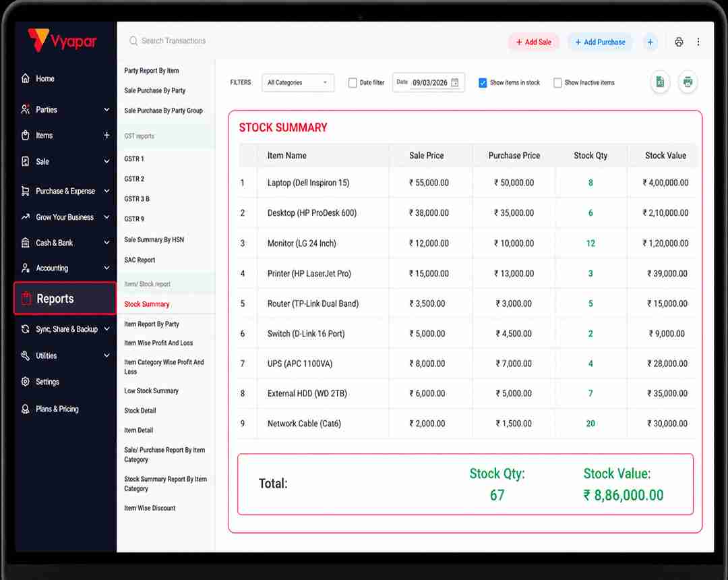Print the stock summary report
Viewport: 728px width, 580px height.
[x=688, y=82]
